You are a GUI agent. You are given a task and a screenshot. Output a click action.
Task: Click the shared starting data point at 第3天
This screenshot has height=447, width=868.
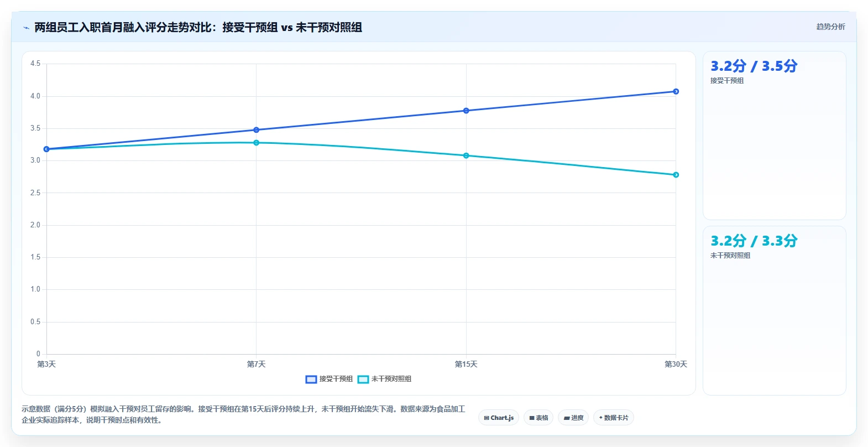(x=46, y=149)
